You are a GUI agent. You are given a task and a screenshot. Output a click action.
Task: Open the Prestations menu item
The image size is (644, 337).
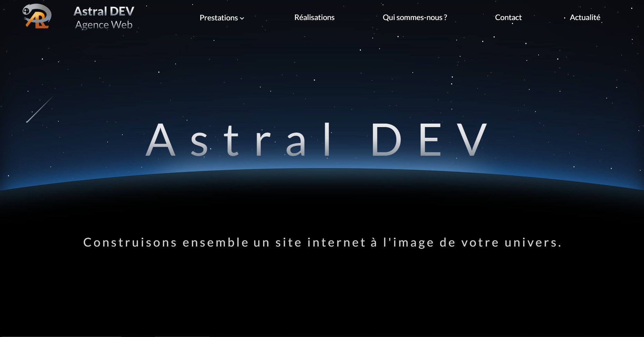(219, 18)
